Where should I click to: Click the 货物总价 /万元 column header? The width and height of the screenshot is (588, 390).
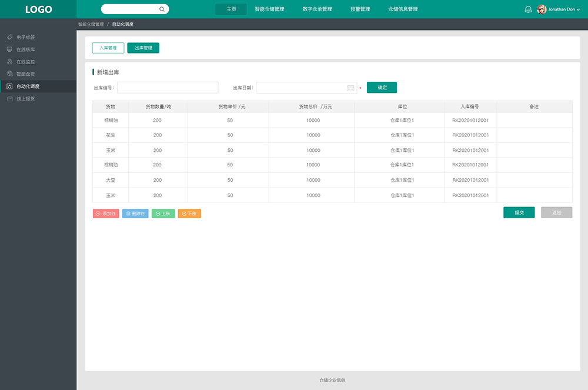coord(312,106)
